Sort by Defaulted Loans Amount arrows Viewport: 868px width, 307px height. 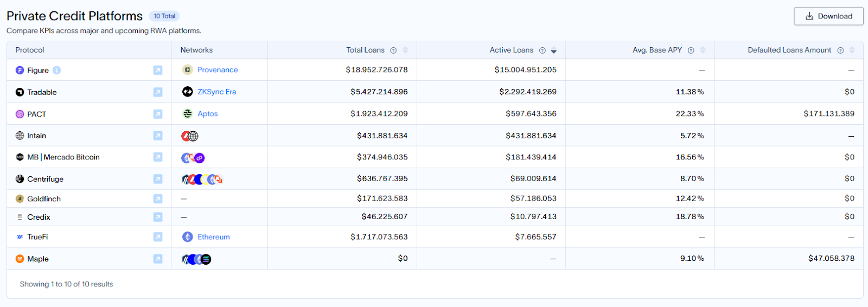coord(852,50)
